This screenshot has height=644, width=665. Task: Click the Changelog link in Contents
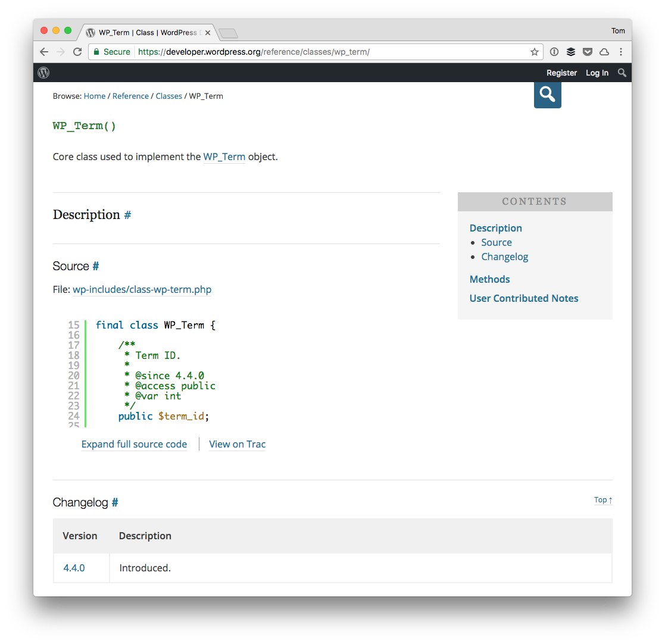point(504,257)
